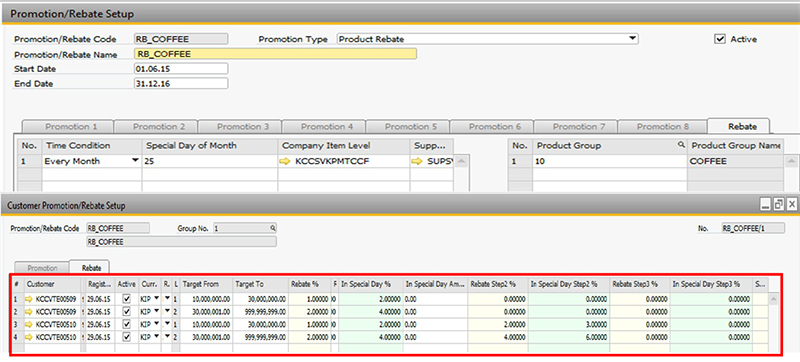This screenshot has width=800, height=362.
Task: Select the Promotion tab in Customer Promotion/Rebate Setup
Action: (42, 268)
